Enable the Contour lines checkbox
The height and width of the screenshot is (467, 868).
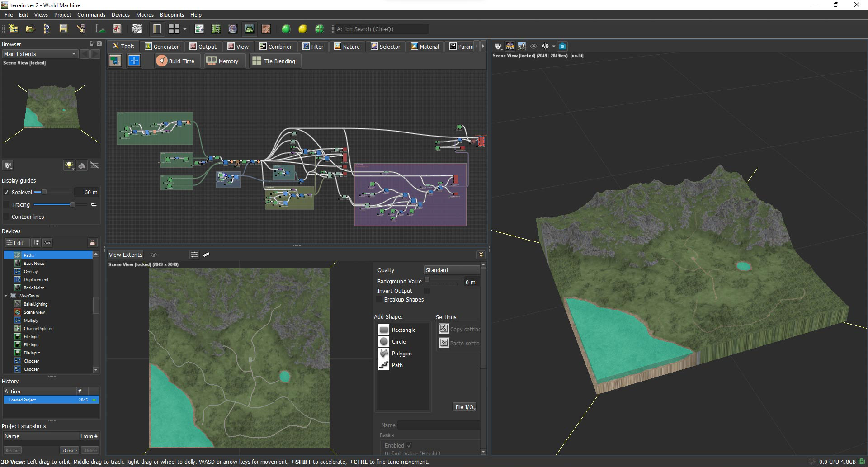(7, 217)
